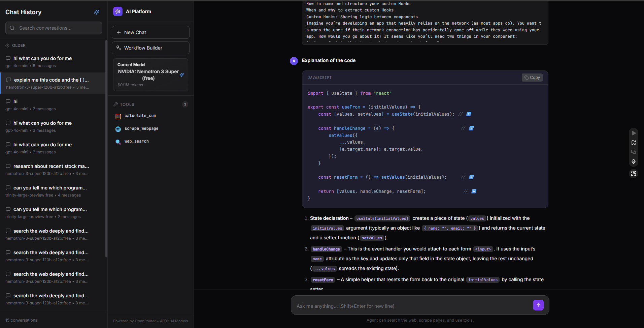Start a New Chat
The width and height of the screenshot is (644, 328).
[150, 32]
